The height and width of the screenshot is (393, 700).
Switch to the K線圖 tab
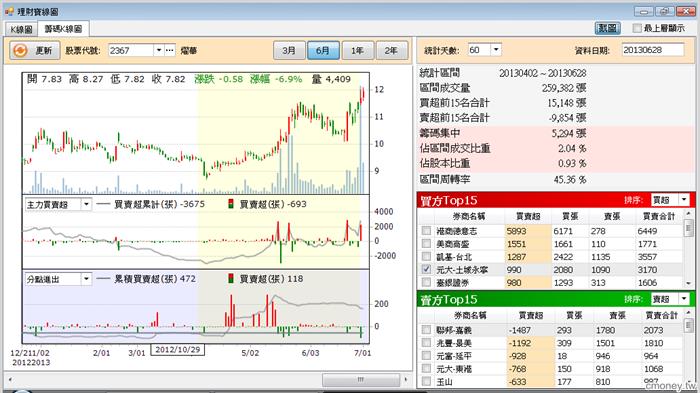[x=21, y=29]
